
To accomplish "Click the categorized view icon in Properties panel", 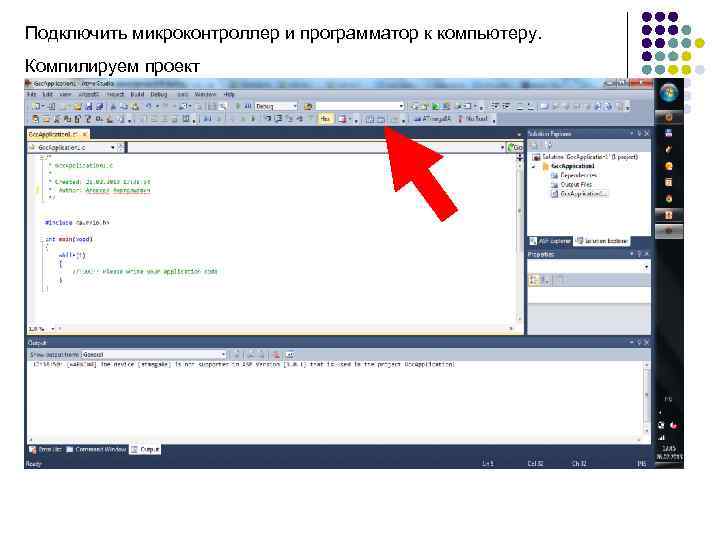I will pos(534,280).
